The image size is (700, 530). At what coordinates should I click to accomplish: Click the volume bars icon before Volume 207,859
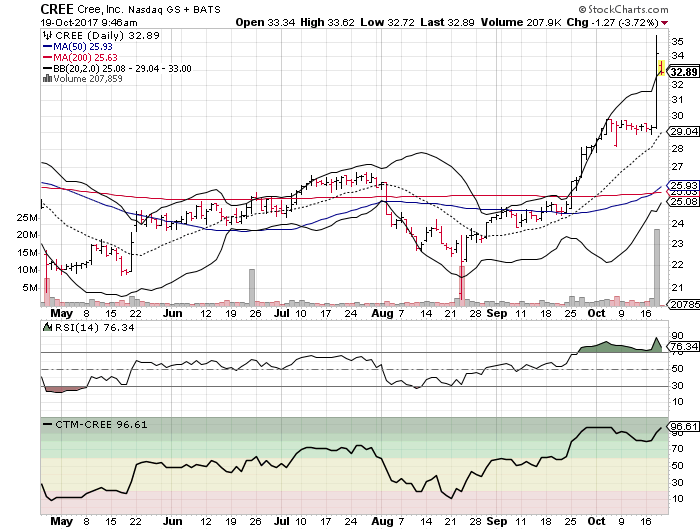pyautogui.click(x=47, y=79)
